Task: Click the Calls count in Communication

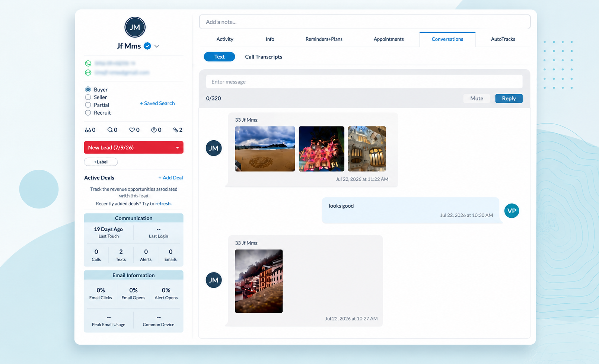Action: tap(96, 252)
